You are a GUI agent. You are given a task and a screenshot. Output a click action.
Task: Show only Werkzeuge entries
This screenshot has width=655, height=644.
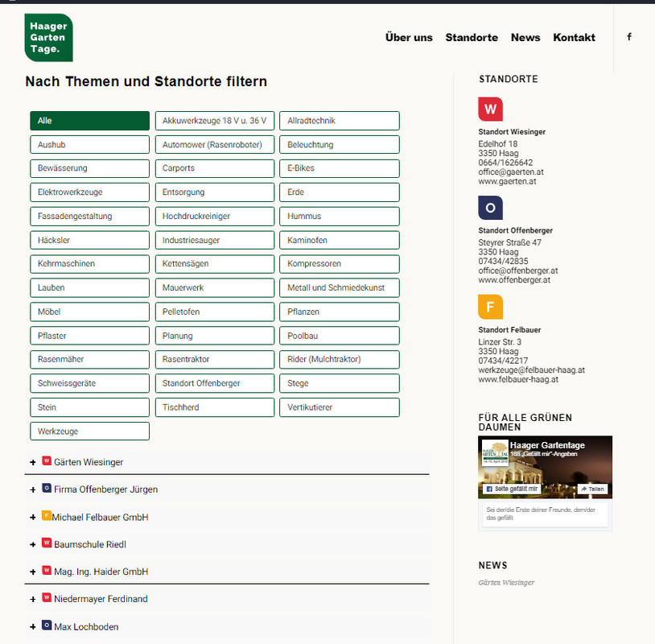pos(90,431)
